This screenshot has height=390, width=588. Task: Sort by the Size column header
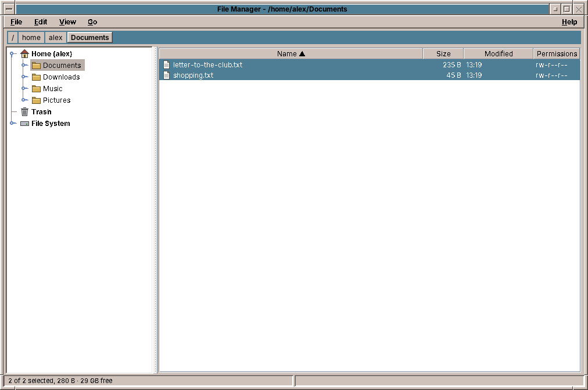443,53
